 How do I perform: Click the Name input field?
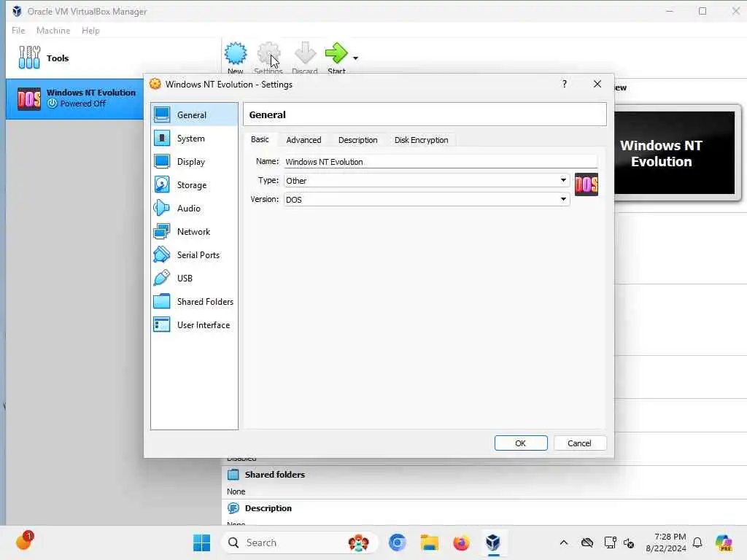tap(441, 162)
